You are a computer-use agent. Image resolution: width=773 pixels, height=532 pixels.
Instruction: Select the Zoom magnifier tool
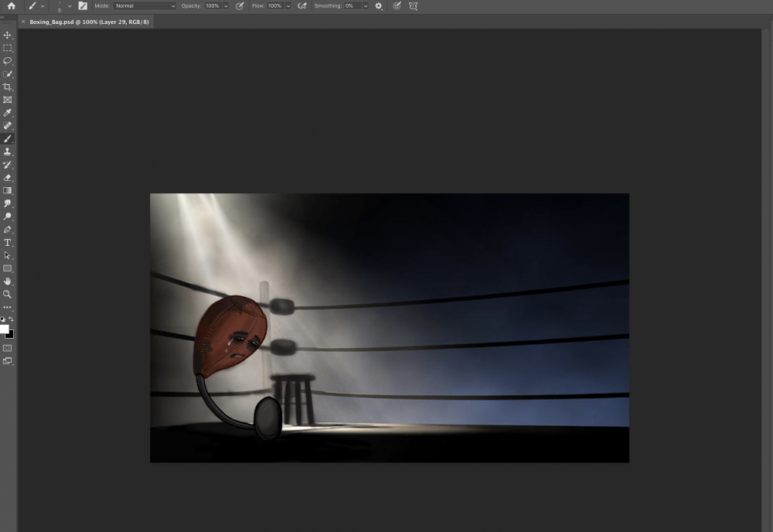pos(8,294)
